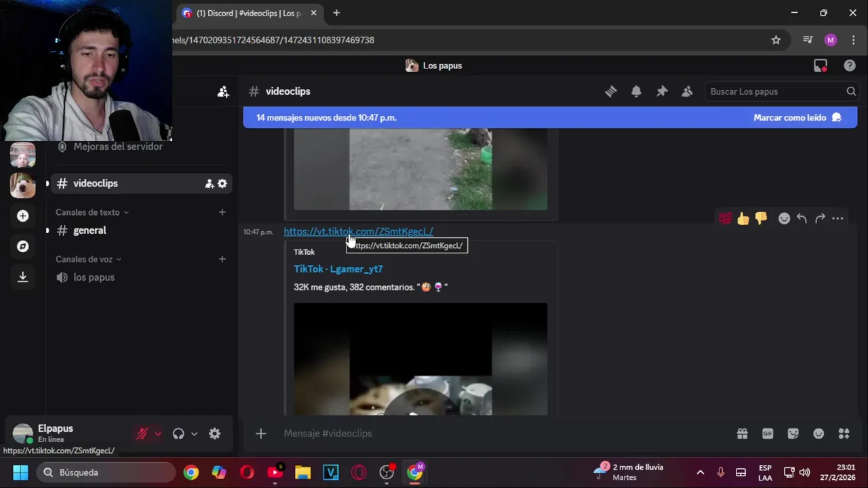Join los papus voice channel
868x488 pixels.
[x=140, y=277]
